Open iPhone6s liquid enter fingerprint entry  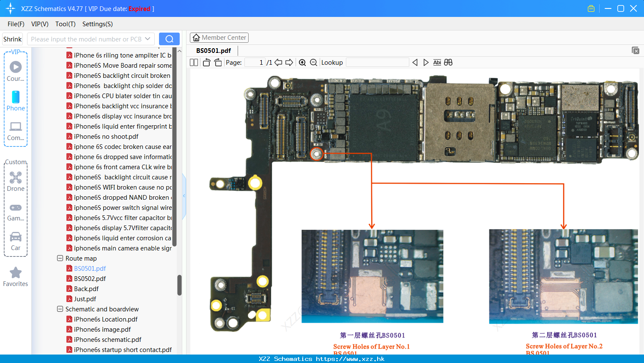pyautogui.click(x=123, y=126)
